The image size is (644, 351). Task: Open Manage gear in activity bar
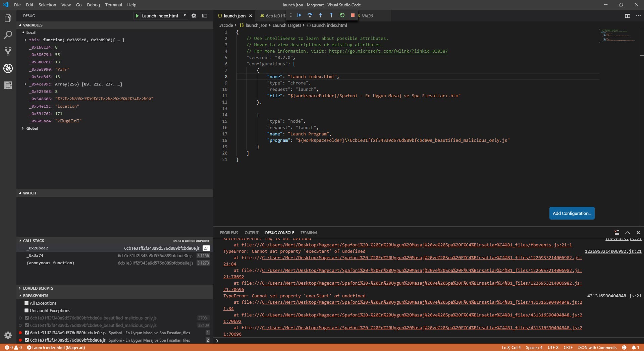8,335
